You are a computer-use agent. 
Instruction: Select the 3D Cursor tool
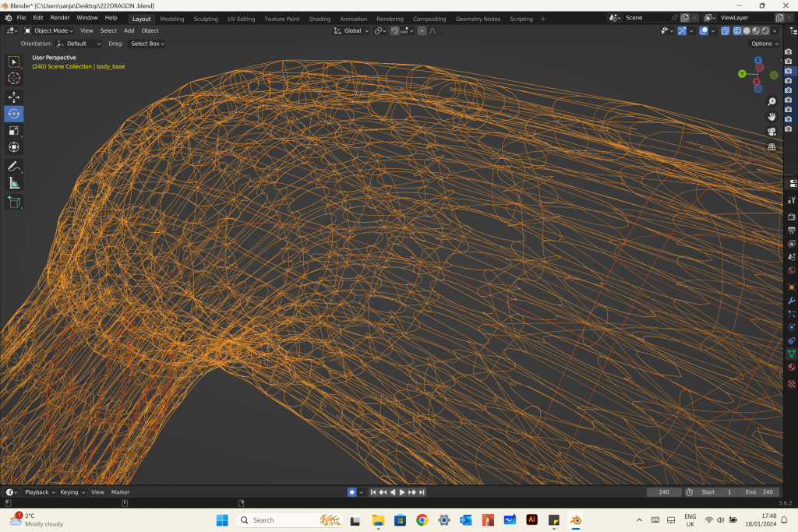tap(14, 79)
